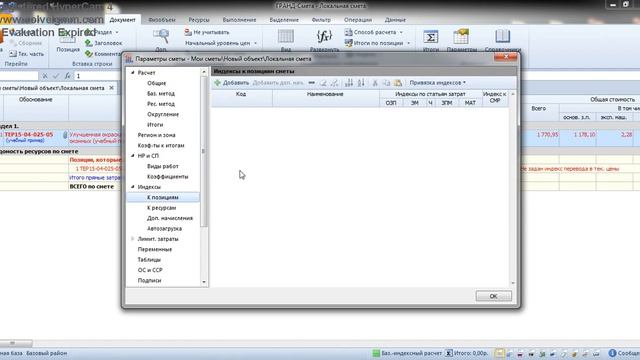Click the paste clipboard icon in dialog toolbar
Screen dimensions: 640x360
(x=398, y=83)
